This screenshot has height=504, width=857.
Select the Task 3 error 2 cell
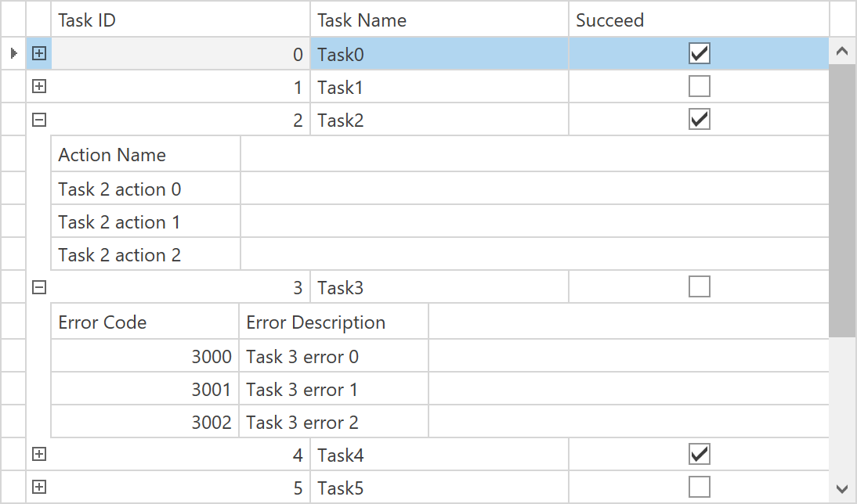pyautogui.click(x=333, y=423)
